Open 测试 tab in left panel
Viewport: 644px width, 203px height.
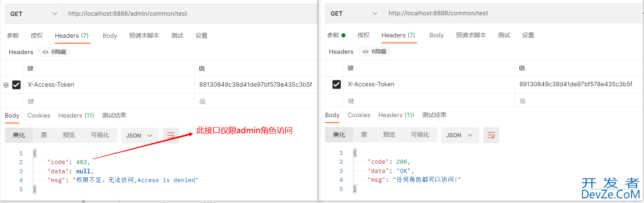(177, 35)
